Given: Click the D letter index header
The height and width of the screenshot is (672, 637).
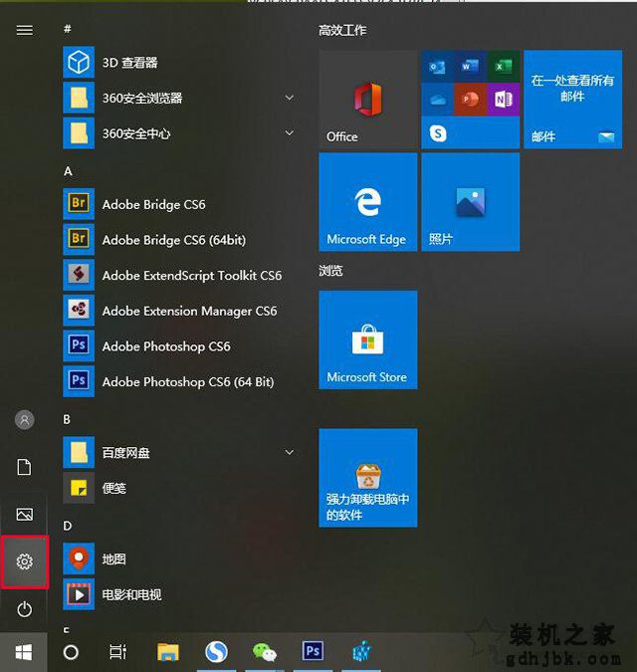Looking at the screenshot, I should click(x=68, y=526).
